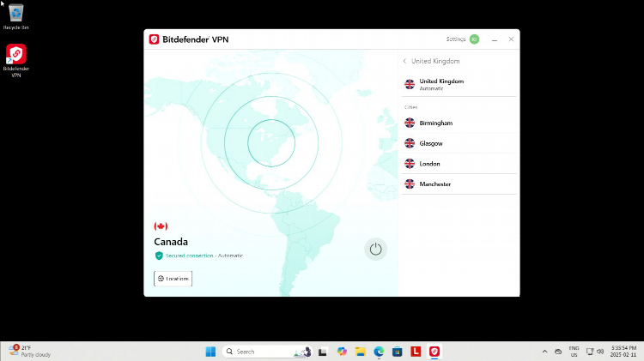The width and height of the screenshot is (644, 361).
Task: Select United Kingdom Automatic location
Action: (459, 85)
